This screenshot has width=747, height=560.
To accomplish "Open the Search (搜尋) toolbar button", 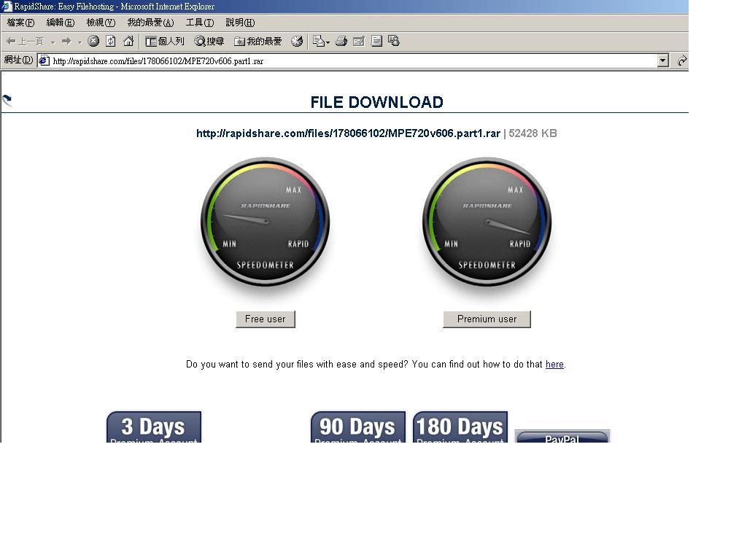I will coord(209,42).
